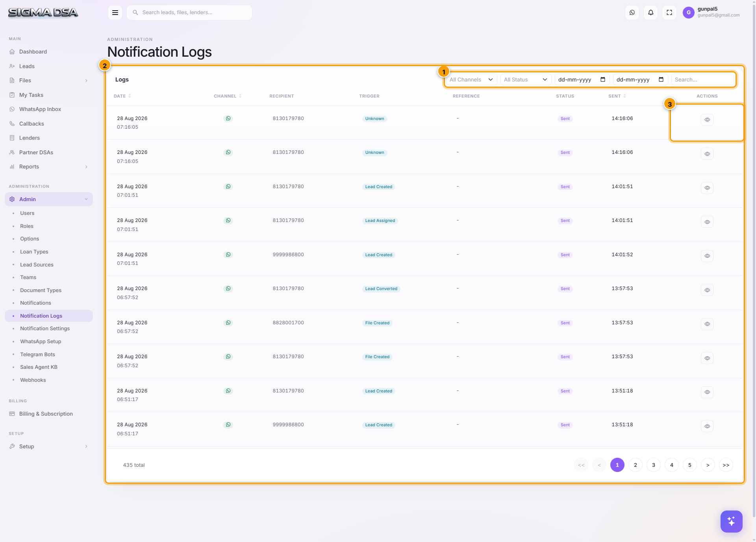This screenshot has height=542, width=756.
Task: View the first Unknown trigger log
Action: [707, 120]
